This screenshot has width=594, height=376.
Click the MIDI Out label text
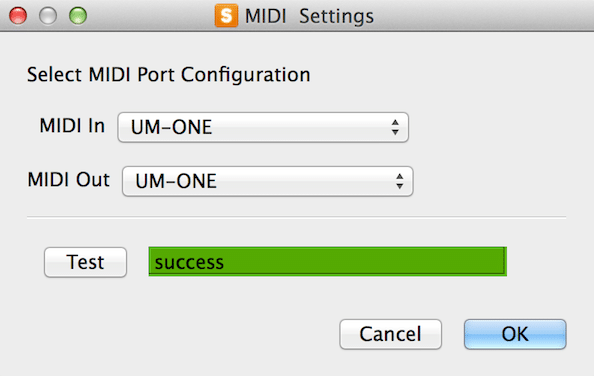[x=69, y=179]
